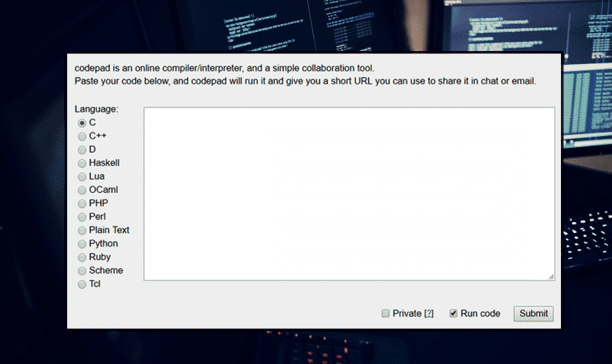Choose the Ruby radio button
This screenshot has height=364, width=612.
(82, 258)
